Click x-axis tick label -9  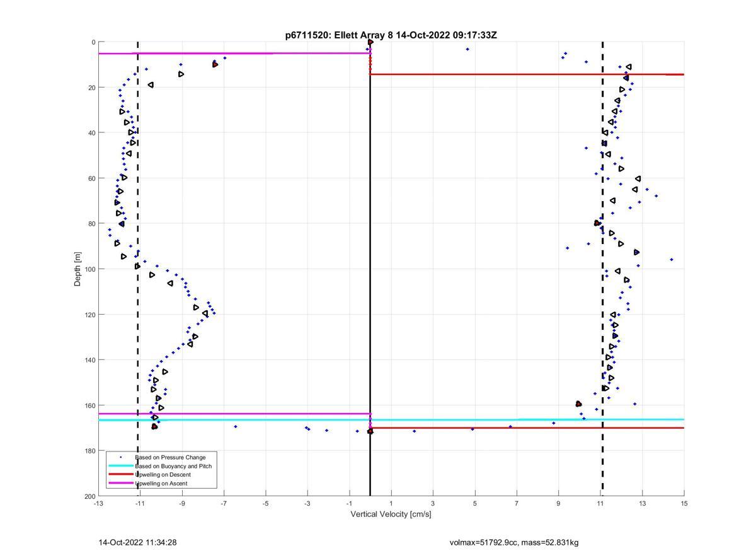[x=182, y=503]
